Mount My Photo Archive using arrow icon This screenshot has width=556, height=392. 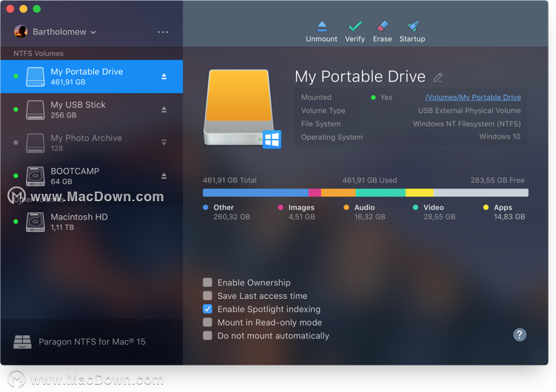click(x=164, y=143)
